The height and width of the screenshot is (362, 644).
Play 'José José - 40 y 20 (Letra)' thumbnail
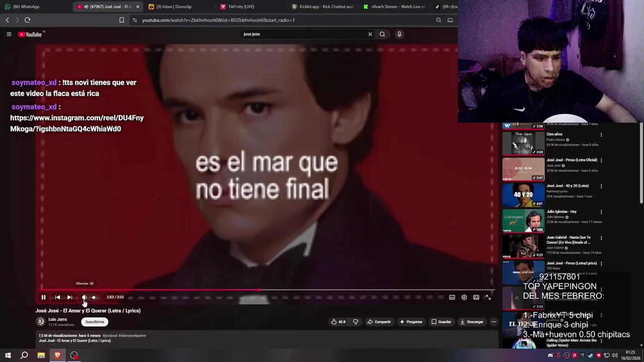point(523,195)
